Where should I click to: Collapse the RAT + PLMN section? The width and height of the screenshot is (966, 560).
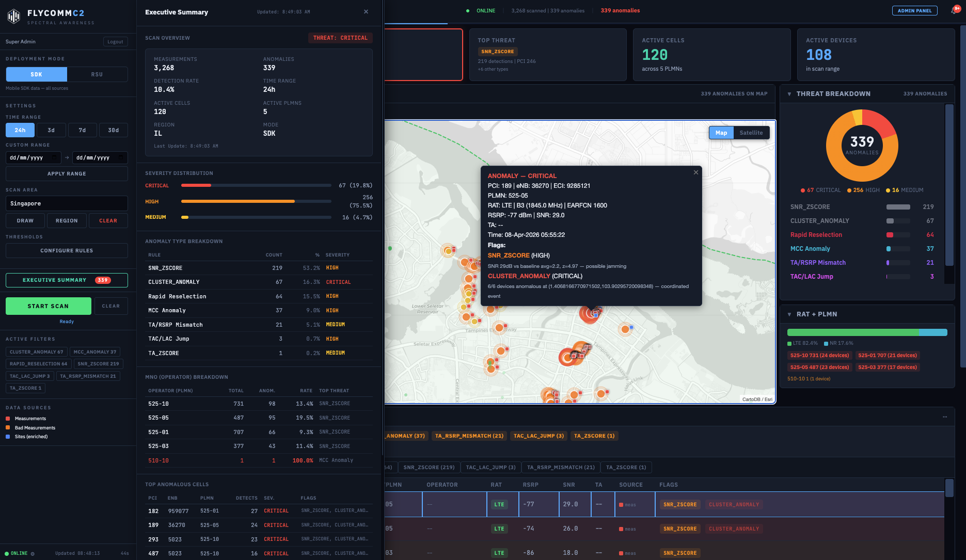click(789, 314)
